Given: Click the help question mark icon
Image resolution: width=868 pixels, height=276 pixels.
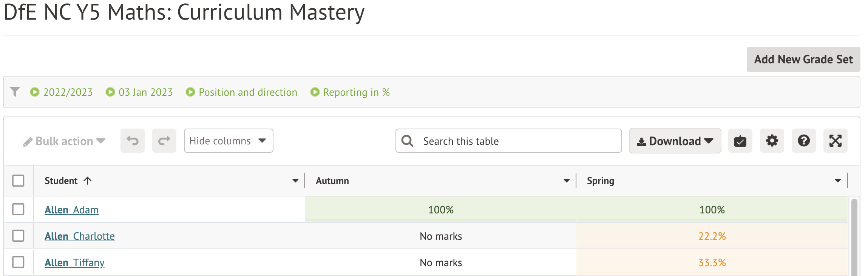Looking at the screenshot, I should coord(803,141).
